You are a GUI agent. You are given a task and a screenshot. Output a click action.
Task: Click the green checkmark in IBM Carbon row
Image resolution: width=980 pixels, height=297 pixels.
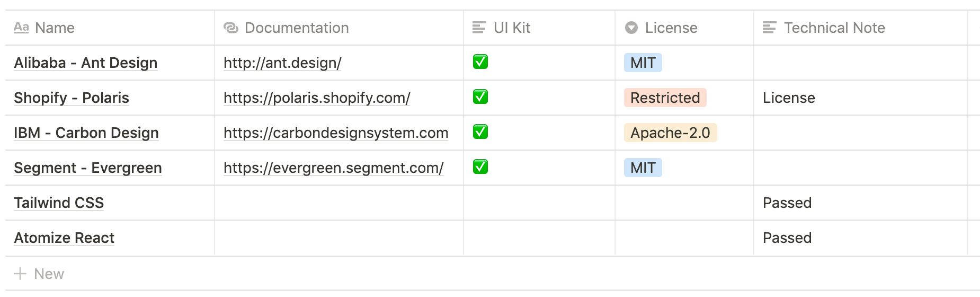coord(480,132)
